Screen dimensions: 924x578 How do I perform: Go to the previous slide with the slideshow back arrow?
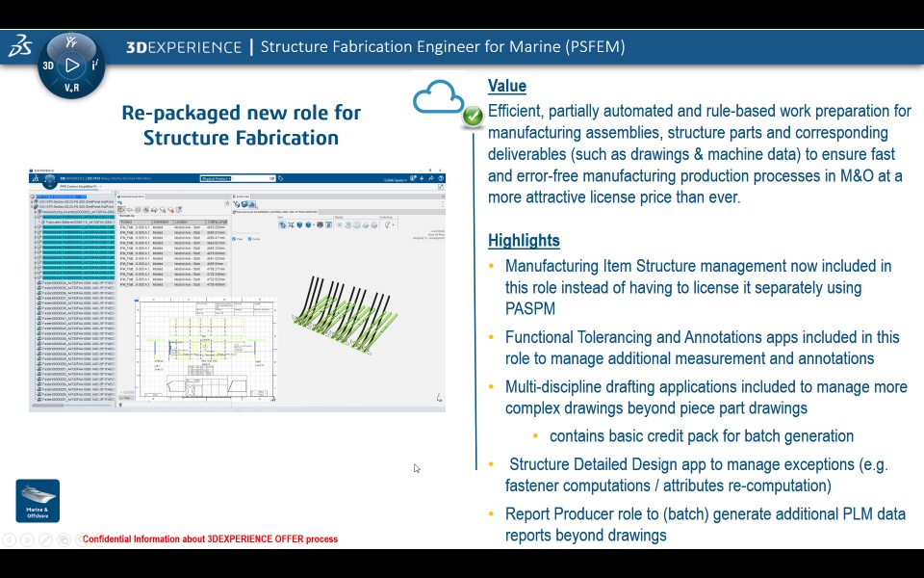pos(9,539)
